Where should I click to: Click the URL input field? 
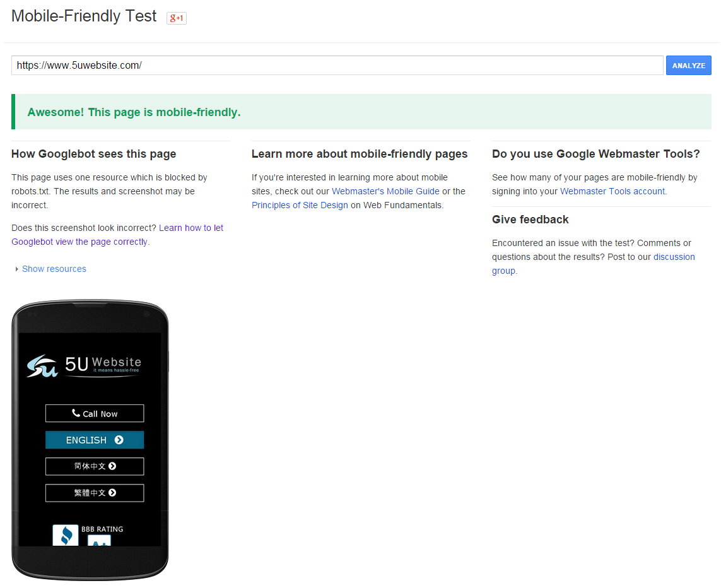tap(337, 65)
